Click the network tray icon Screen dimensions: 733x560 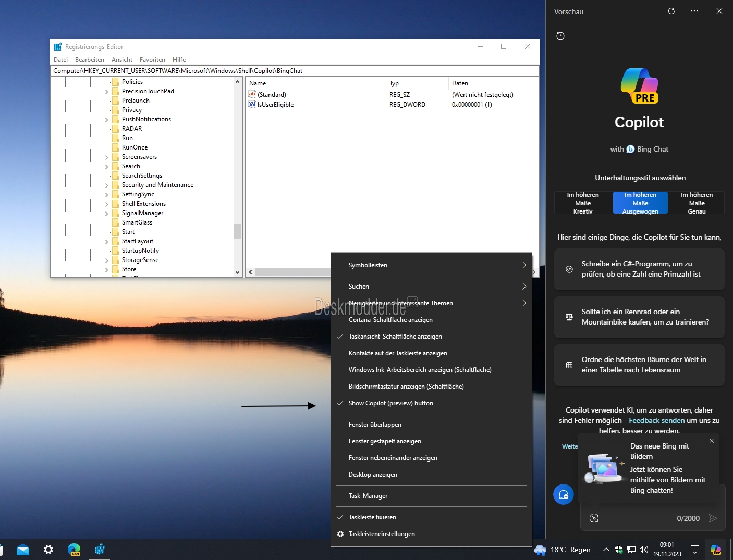[x=631, y=550]
